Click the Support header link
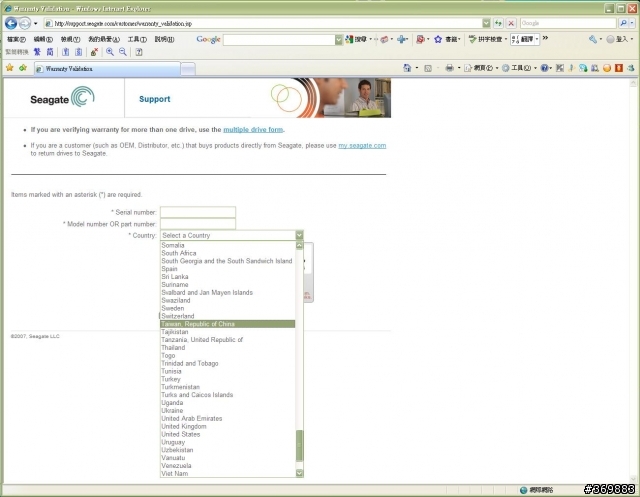 [155, 99]
